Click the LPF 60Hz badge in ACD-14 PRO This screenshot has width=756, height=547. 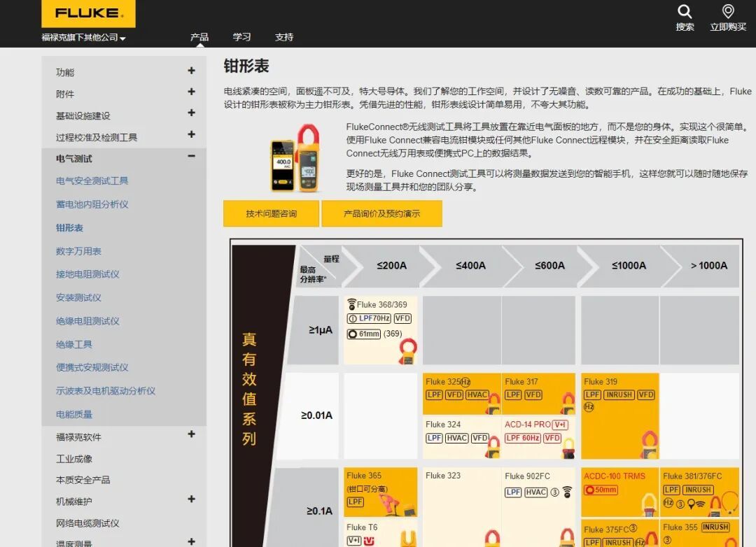pyautogui.click(x=523, y=438)
